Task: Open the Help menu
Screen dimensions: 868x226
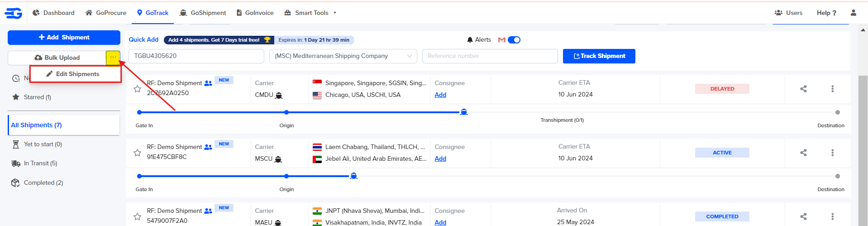Action: (x=826, y=13)
